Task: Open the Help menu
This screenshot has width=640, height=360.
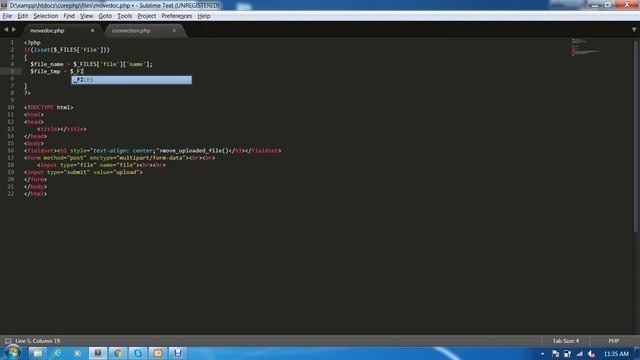Action: [204, 16]
